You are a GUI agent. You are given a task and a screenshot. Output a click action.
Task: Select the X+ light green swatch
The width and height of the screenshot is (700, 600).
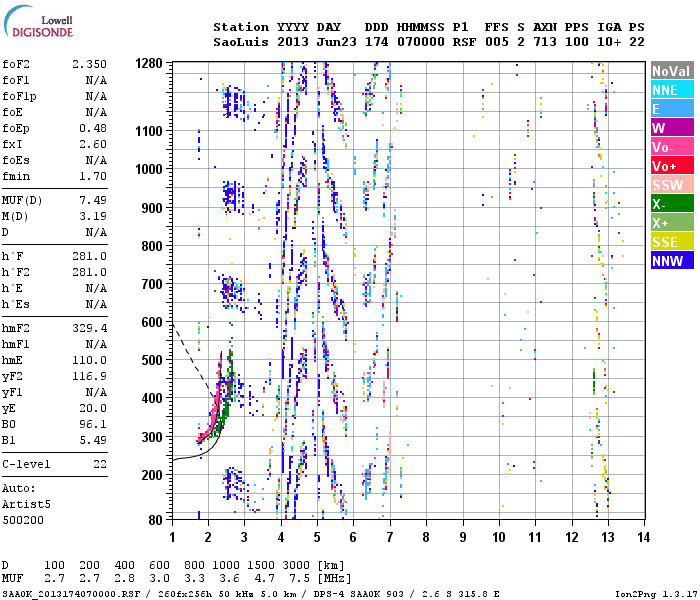tap(672, 223)
